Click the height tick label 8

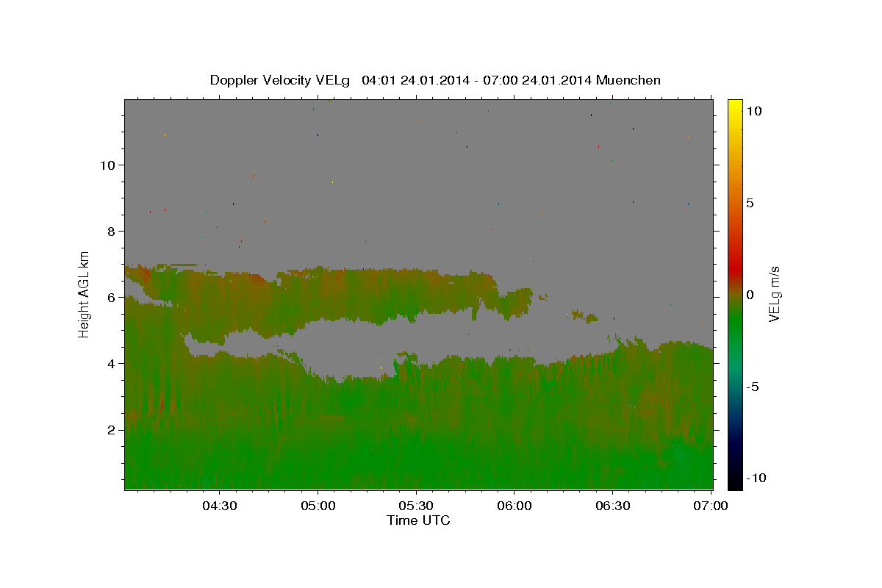pos(111,231)
